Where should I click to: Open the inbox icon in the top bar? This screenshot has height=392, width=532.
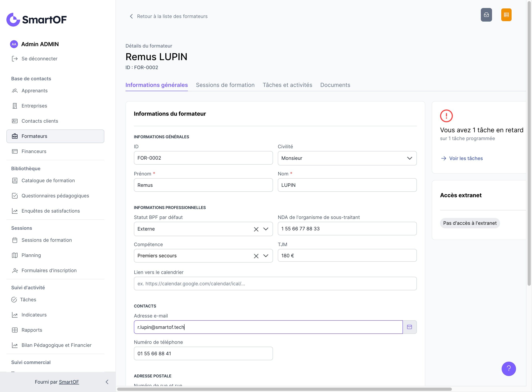pyautogui.click(x=486, y=15)
